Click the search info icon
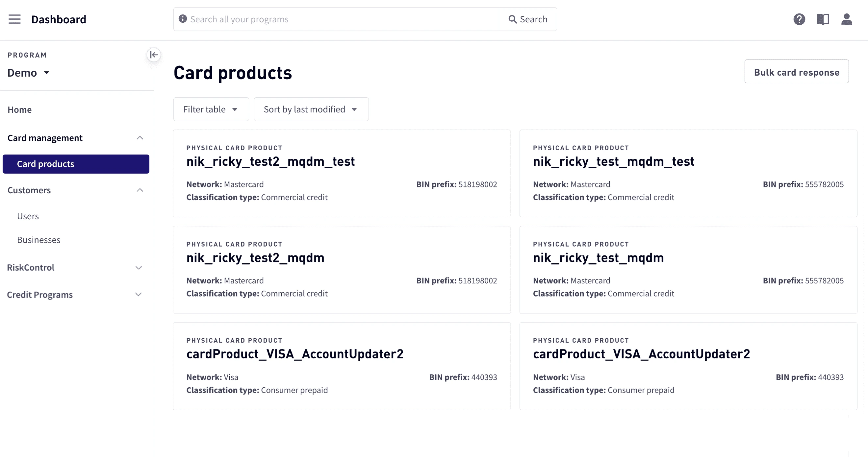 (x=183, y=19)
